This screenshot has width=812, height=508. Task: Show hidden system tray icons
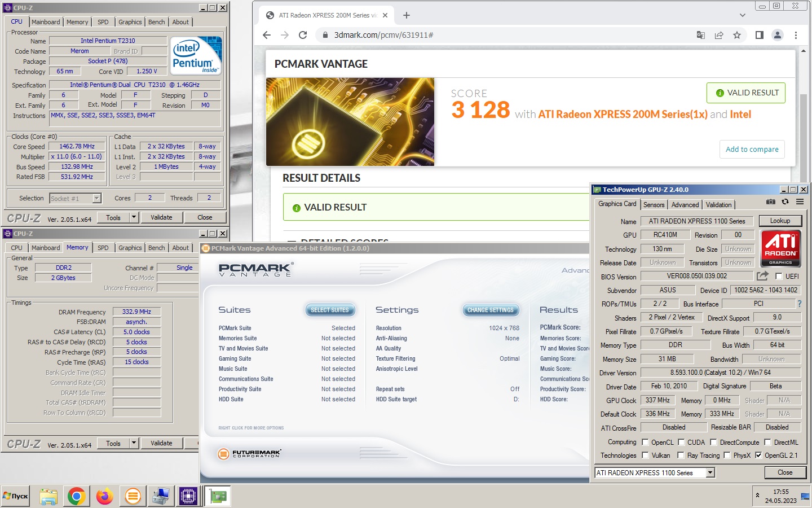pyautogui.click(x=757, y=496)
